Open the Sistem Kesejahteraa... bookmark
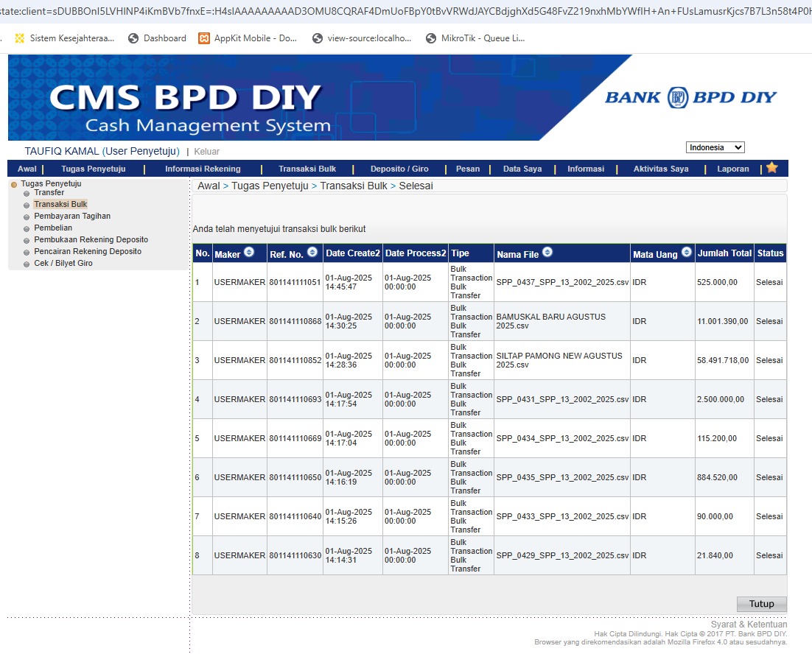This screenshot has width=812, height=654. point(64,38)
